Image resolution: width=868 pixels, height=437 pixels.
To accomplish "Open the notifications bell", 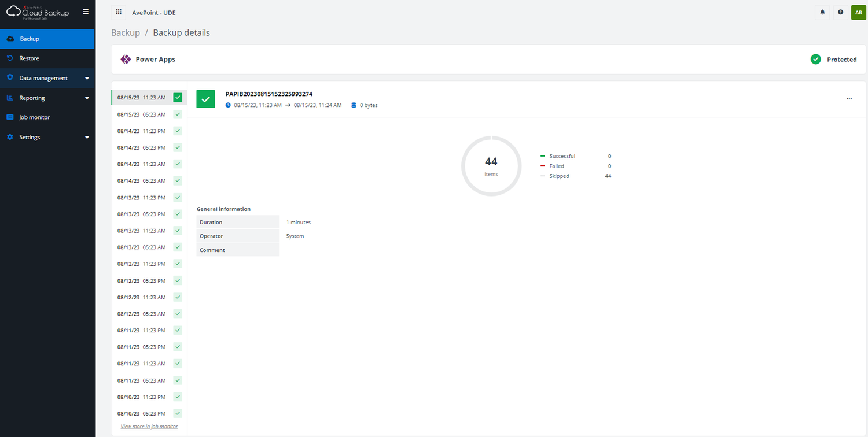I will point(822,12).
